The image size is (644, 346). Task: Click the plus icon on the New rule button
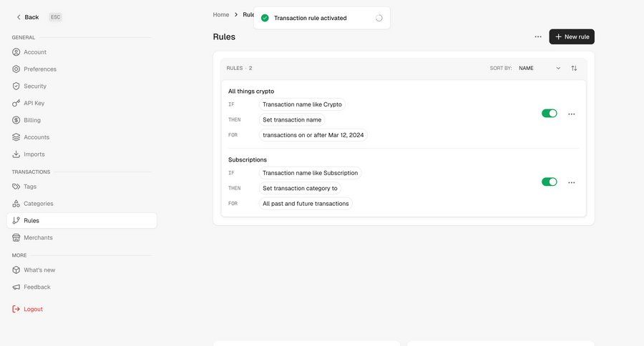coord(558,37)
